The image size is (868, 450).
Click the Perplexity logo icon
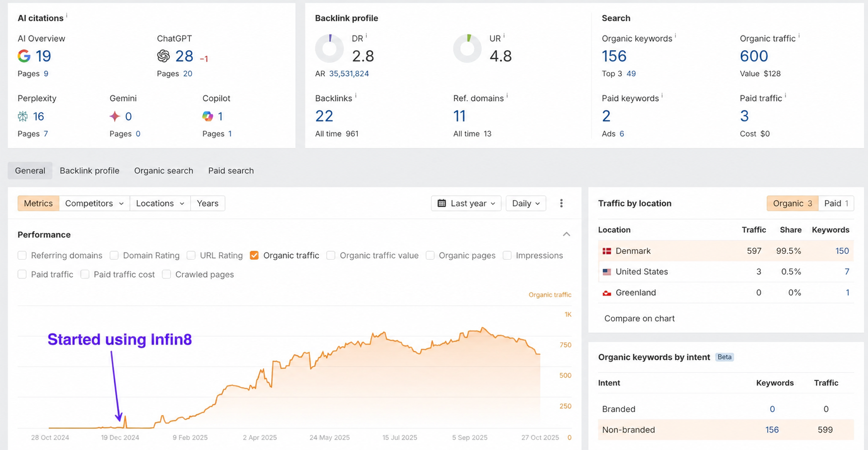[23, 116]
